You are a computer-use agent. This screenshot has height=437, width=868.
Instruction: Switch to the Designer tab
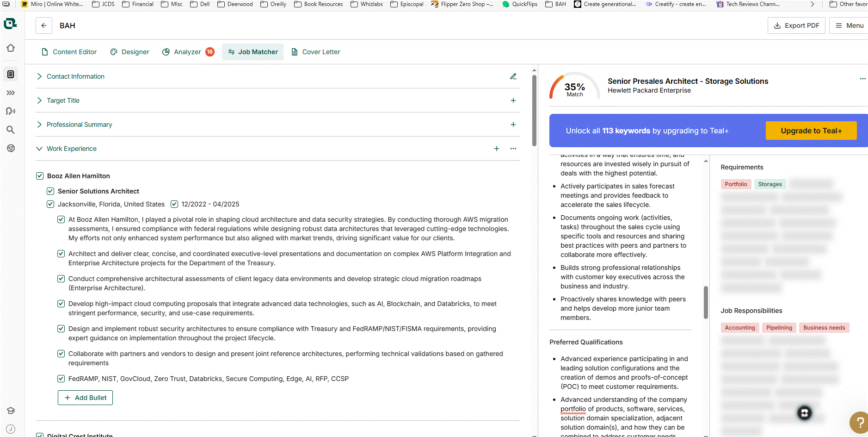point(130,52)
